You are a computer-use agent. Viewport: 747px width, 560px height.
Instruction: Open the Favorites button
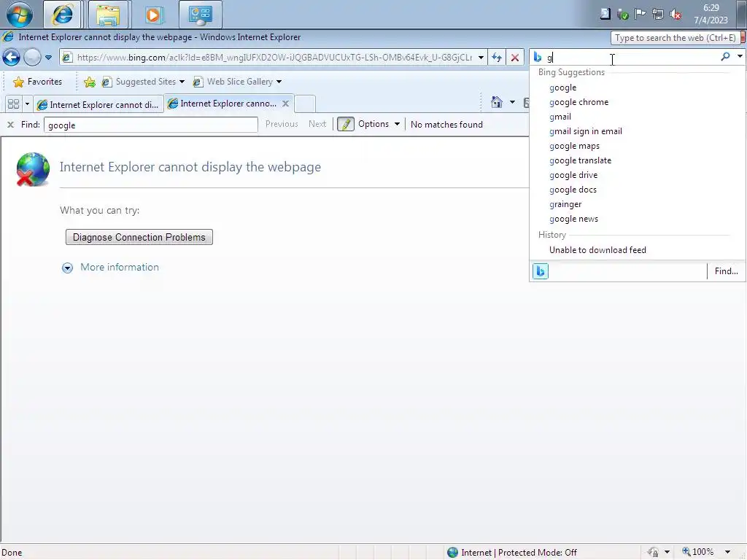[x=38, y=82]
